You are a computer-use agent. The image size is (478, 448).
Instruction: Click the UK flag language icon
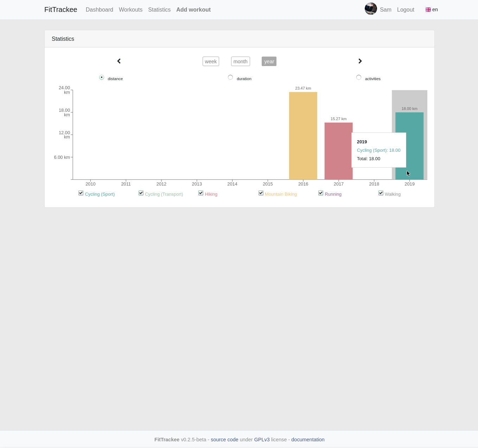click(428, 10)
